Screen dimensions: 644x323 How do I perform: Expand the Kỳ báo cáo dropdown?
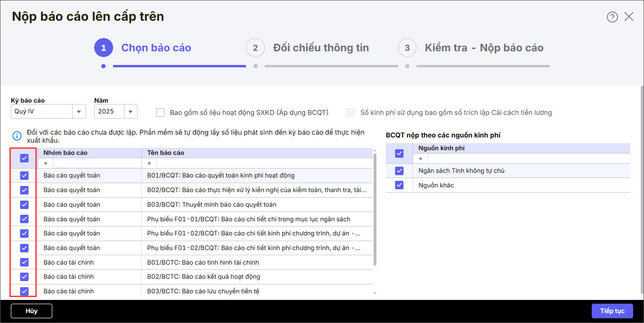tap(79, 112)
